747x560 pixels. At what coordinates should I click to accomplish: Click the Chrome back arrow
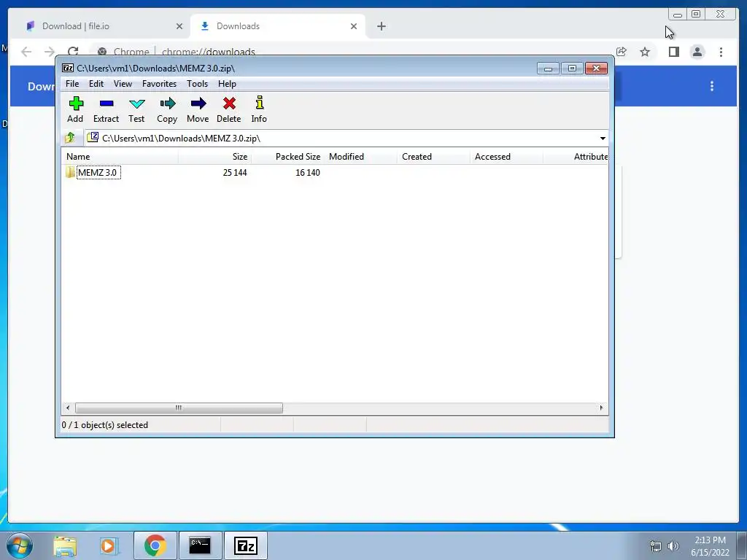tap(26, 52)
